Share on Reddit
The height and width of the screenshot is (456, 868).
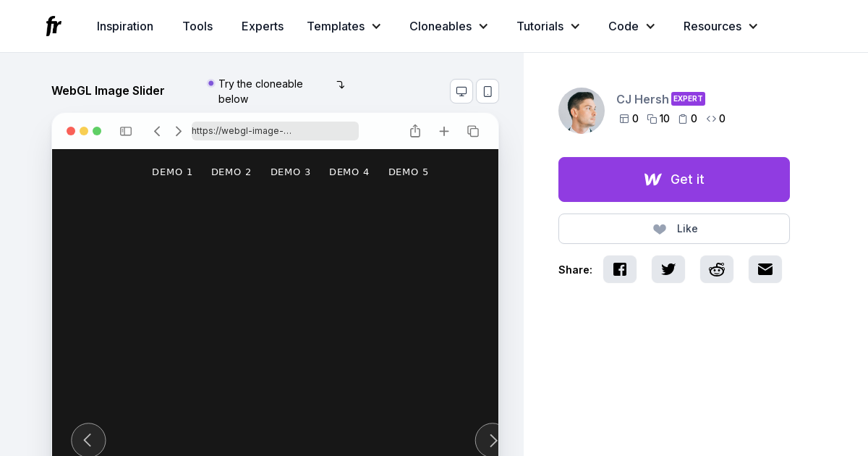click(717, 269)
